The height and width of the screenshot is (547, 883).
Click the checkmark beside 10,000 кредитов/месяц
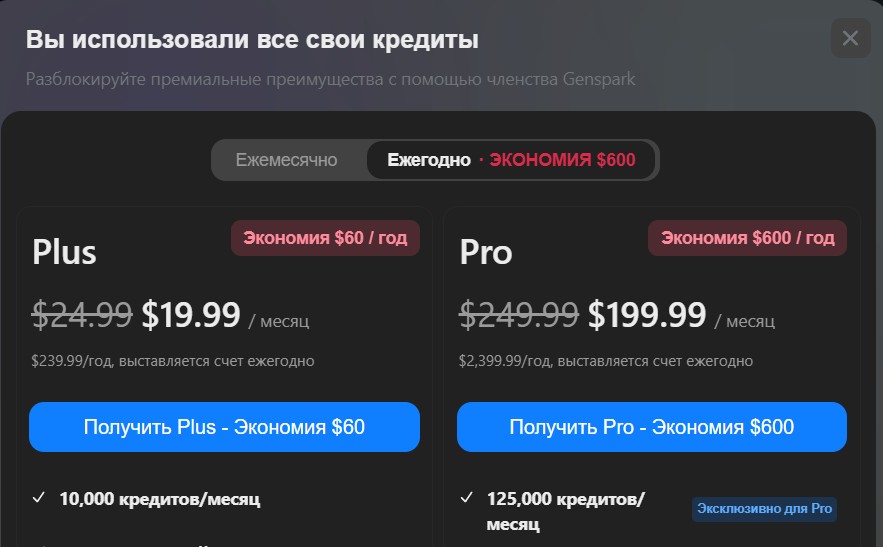click(39, 498)
